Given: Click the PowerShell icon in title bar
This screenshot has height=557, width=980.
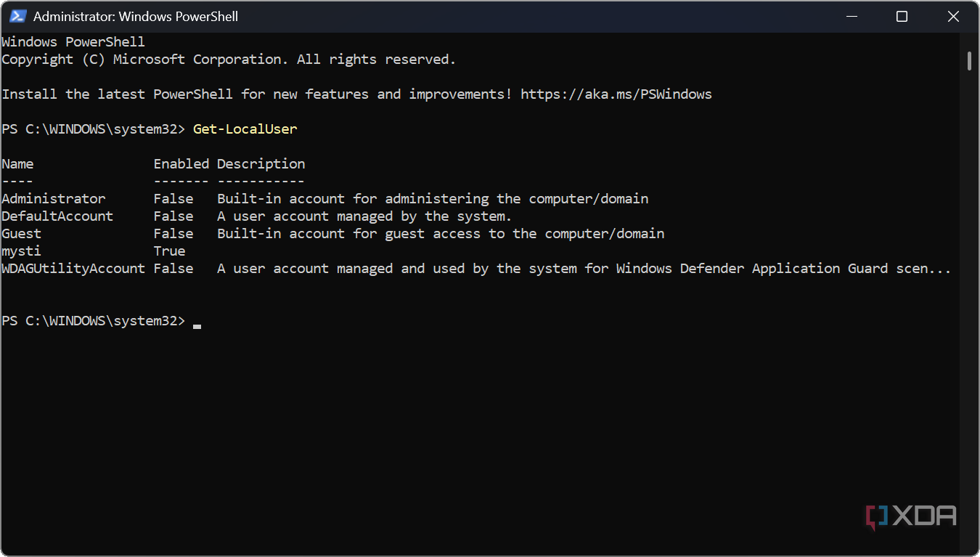Looking at the screenshot, I should click(17, 16).
